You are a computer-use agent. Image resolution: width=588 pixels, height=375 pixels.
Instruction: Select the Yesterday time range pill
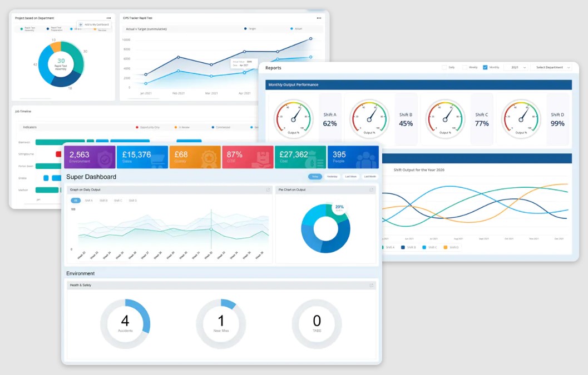332,177
